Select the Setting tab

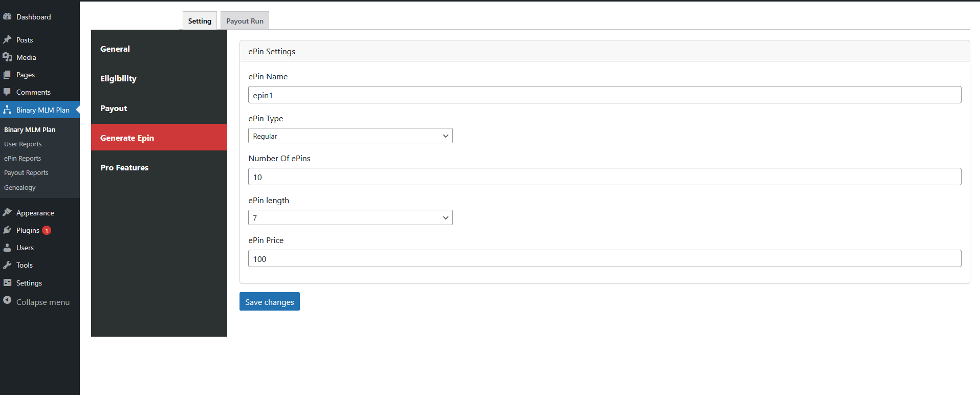[x=200, y=21]
